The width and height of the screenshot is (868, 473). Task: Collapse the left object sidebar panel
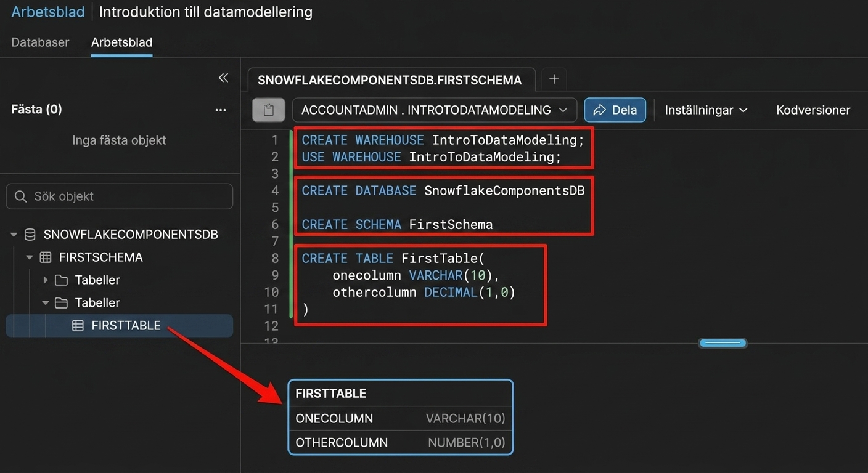click(223, 78)
